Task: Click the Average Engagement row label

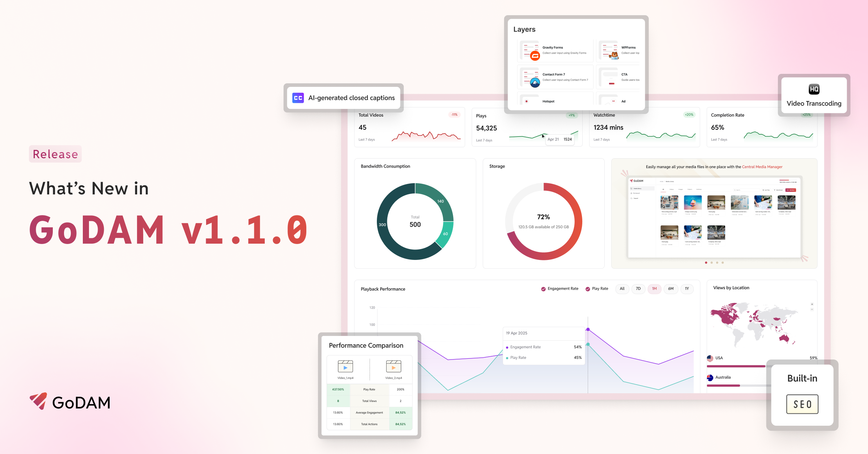Action: tap(369, 413)
